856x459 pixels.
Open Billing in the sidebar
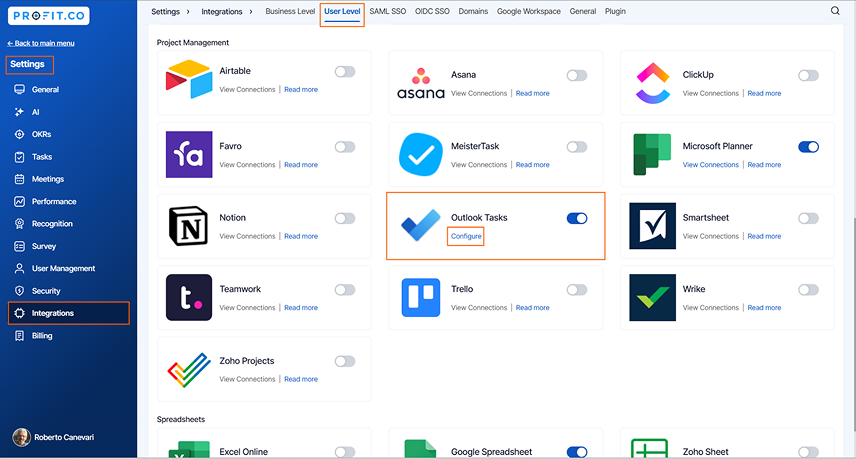point(42,336)
